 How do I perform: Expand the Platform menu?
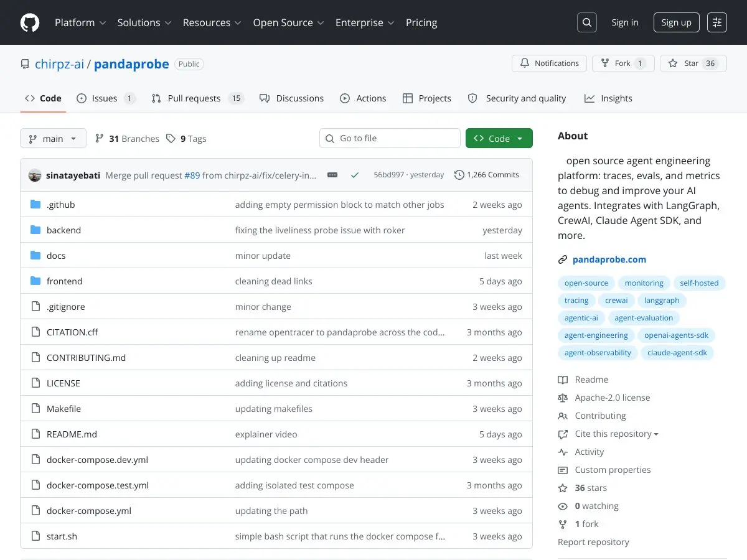80,22
